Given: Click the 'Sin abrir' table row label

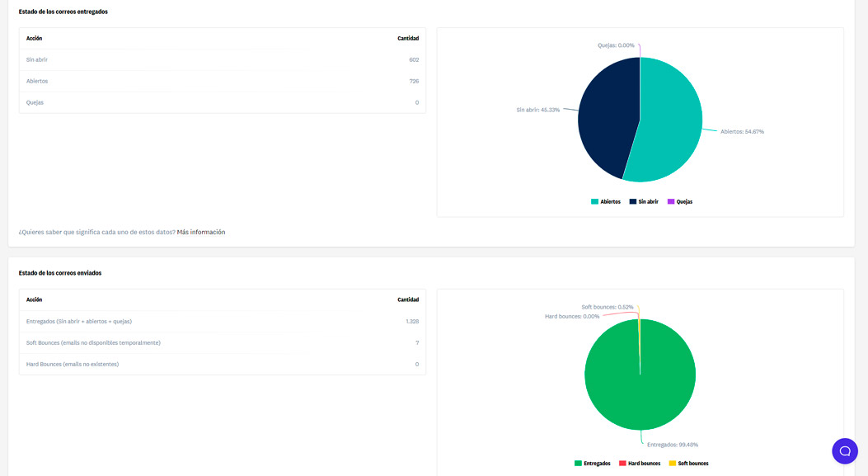Looking at the screenshot, I should [x=36, y=60].
